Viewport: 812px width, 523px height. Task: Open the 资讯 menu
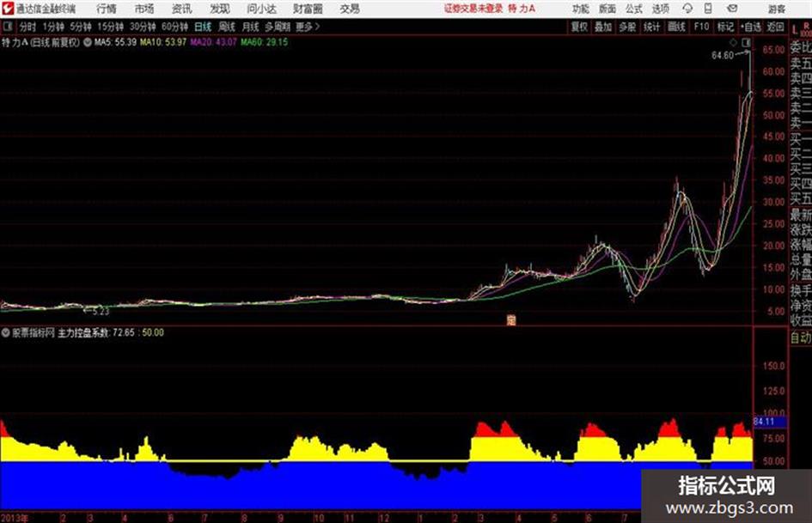[182, 9]
